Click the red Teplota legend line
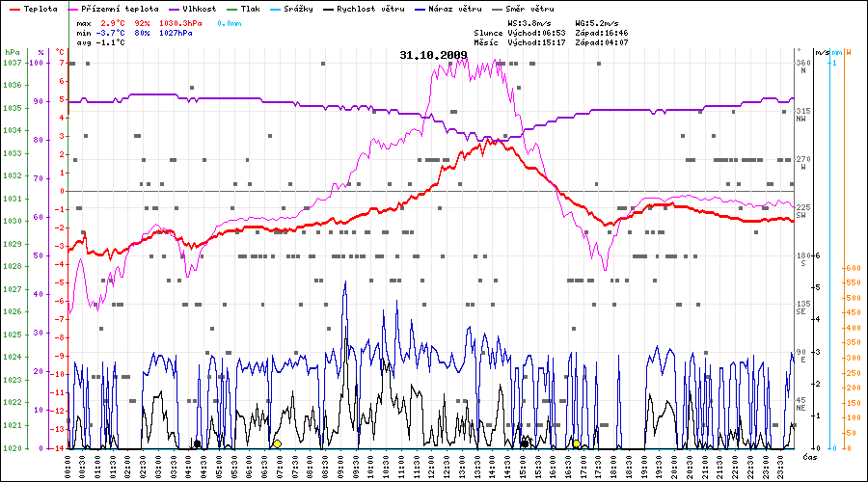Viewport: 868px width, 482px height. 14,9
